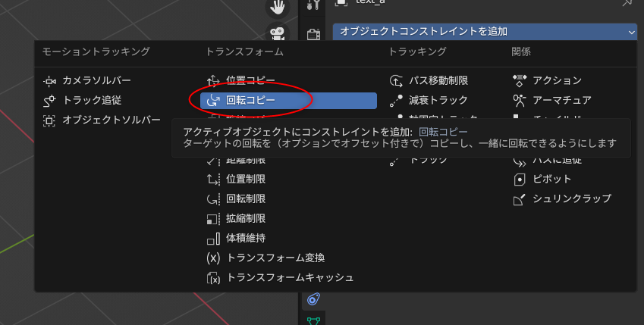Image resolution: width=644 pixels, height=325 pixels.
Task: Click the camera view icon
Action: click(278, 33)
